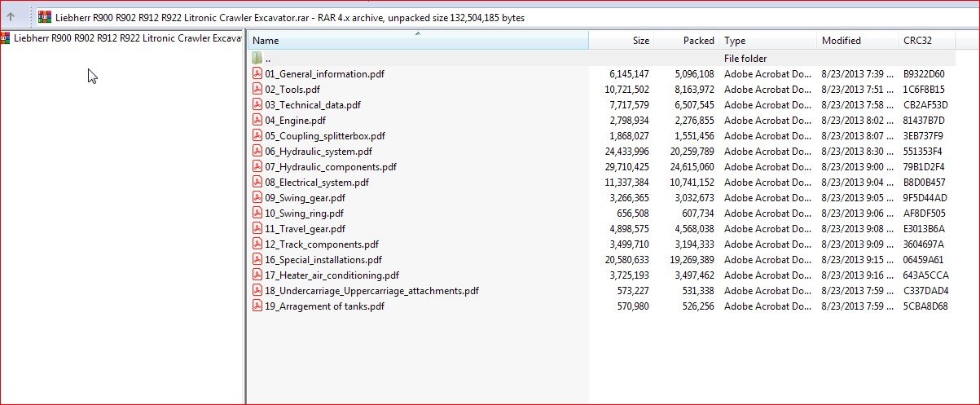The height and width of the screenshot is (405, 980).
Task: Click PDF icon of 08_Electrical_system.pdf
Action: pos(257,183)
